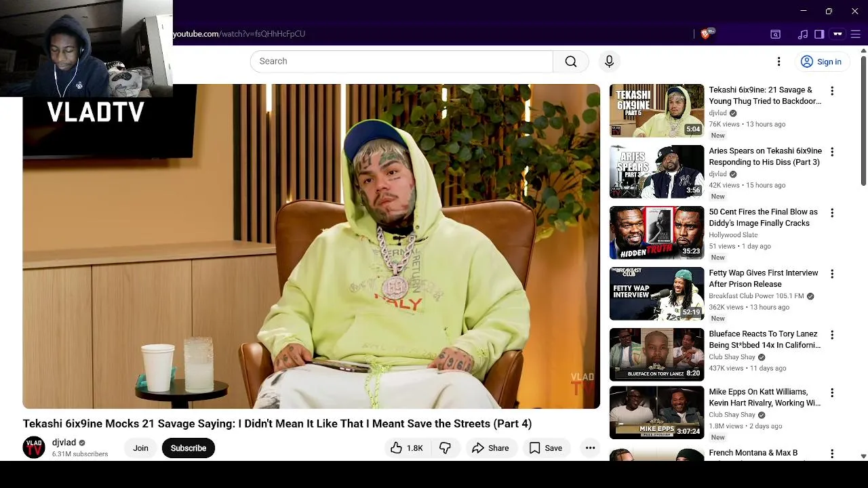868x488 pixels.
Task: Open the Brave hamburger main menu
Action: [x=856, y=34]
